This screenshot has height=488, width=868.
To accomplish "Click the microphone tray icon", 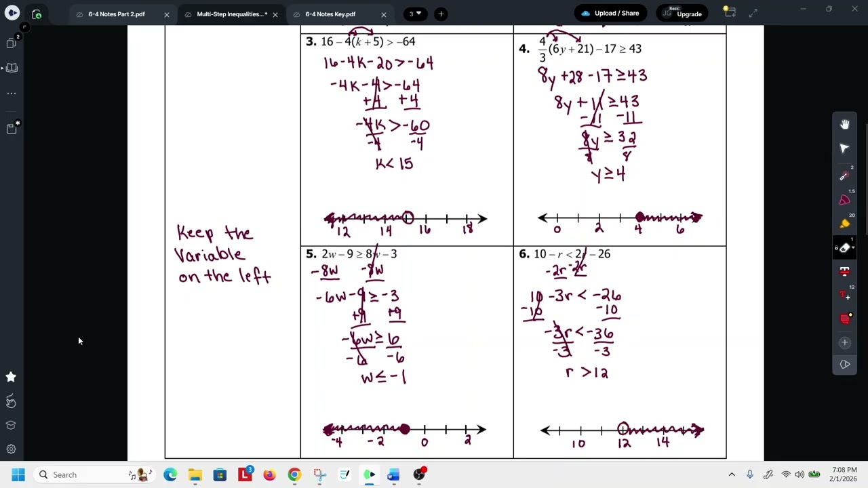I will [x=750, y=474].
